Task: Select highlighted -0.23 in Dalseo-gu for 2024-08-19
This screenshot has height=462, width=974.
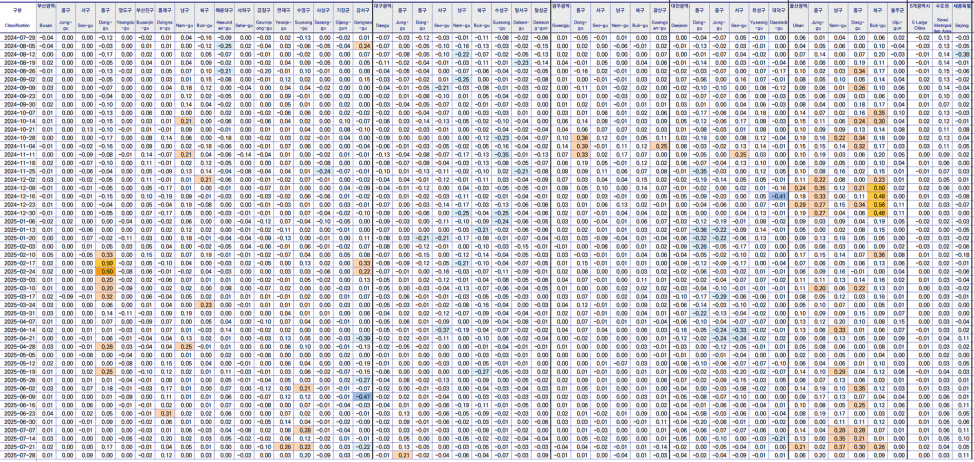Action: [x=521, y=63]
